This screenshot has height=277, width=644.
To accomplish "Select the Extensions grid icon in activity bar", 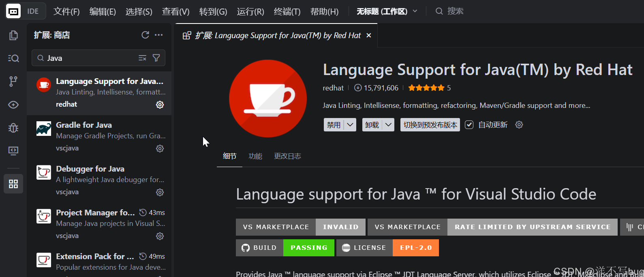I will (x=13, y=184).
